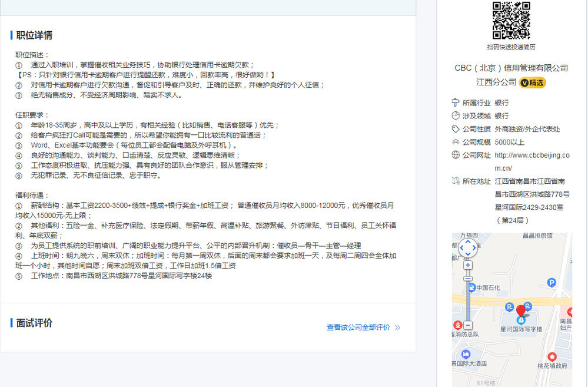Click 桃花镇政府 red star marker on map
Image resolution: width=588 pixels, height=387 pixels.
[552, 356]
